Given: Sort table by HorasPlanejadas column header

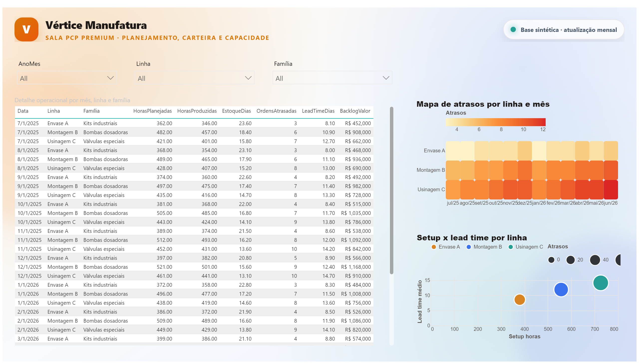Looking at the screenshot, I should [x=153, y=111].
